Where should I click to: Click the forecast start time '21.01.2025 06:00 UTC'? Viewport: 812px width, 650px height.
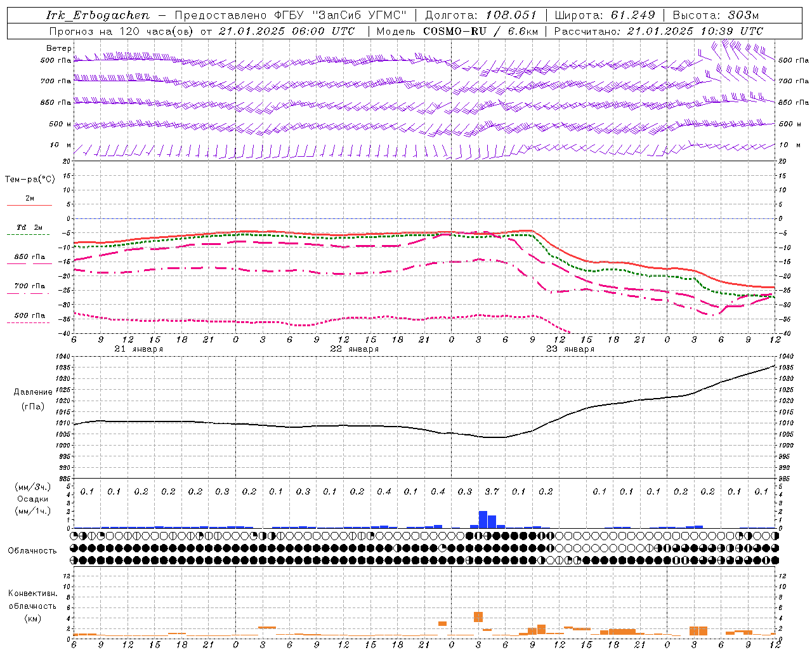coord(287,30)
